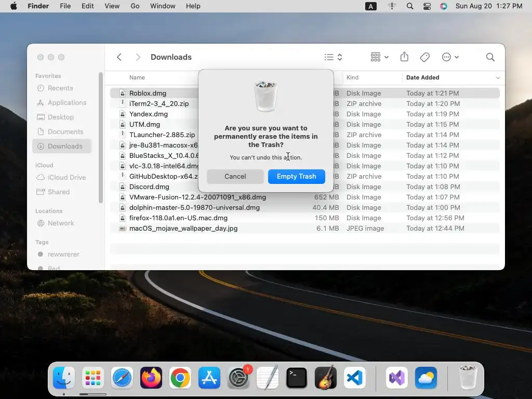Launch Firefox from the Dock

[x=151, y=378]
